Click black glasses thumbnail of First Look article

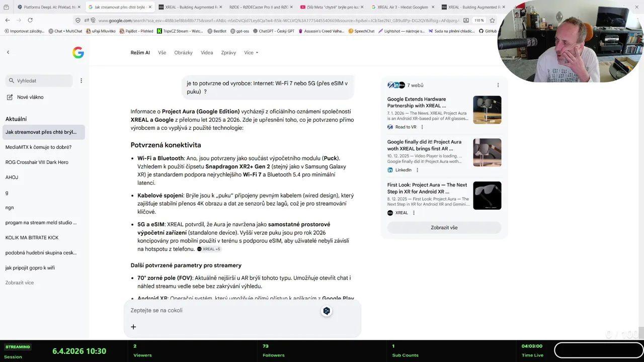[487, 196]
